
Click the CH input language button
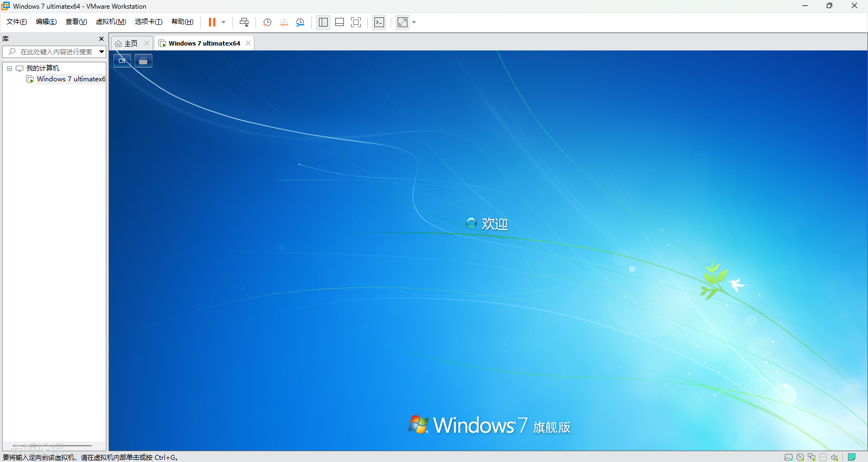[x=122, y=61]
